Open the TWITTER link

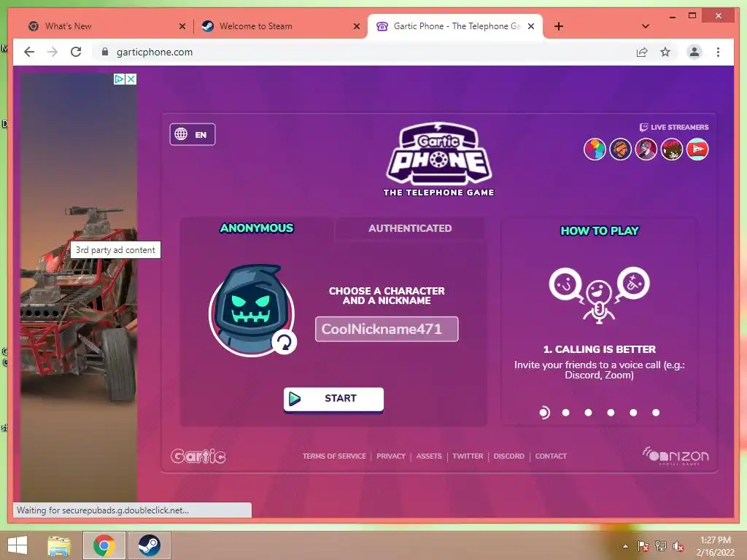click(468, 456)
